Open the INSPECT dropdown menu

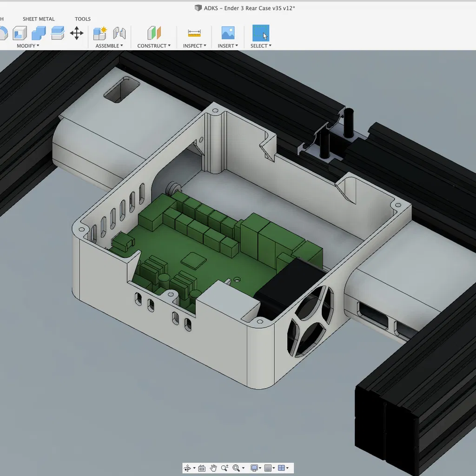click(194, 46)
